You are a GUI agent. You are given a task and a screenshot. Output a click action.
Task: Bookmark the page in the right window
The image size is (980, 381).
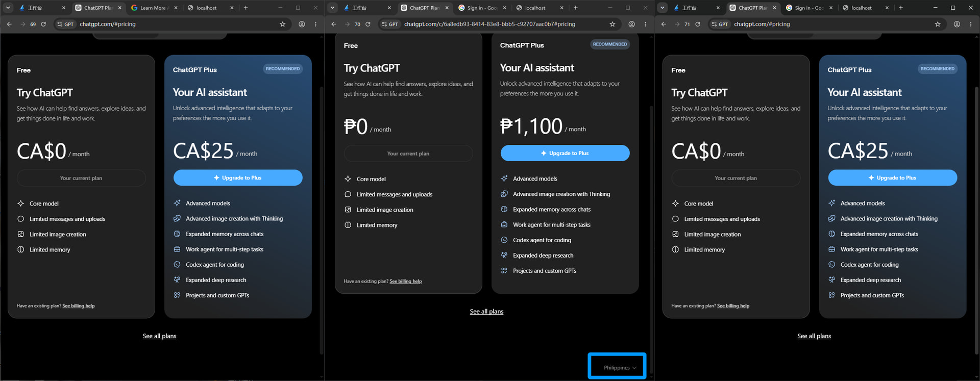tap(938, 24)
